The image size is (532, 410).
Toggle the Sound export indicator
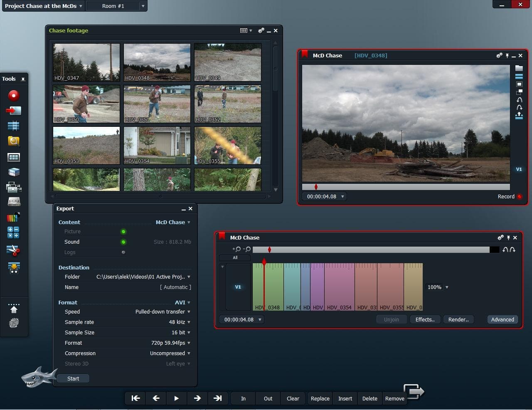[123, 242]
